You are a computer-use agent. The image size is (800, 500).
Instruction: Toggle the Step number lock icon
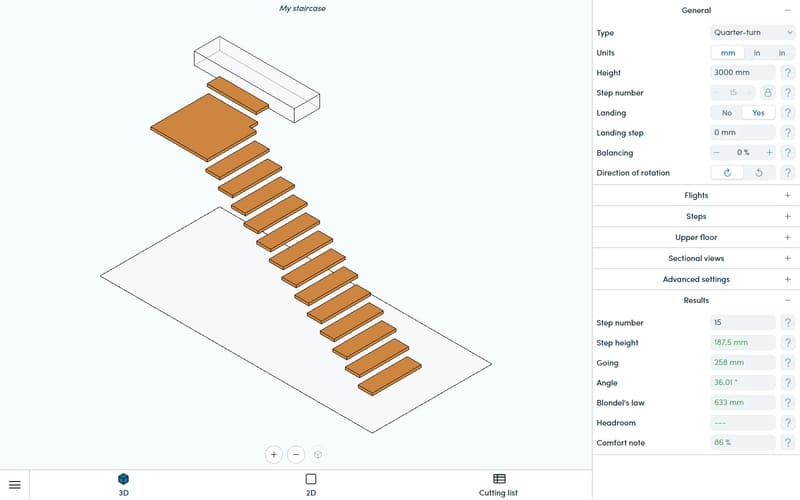click(x=767, y=92)
